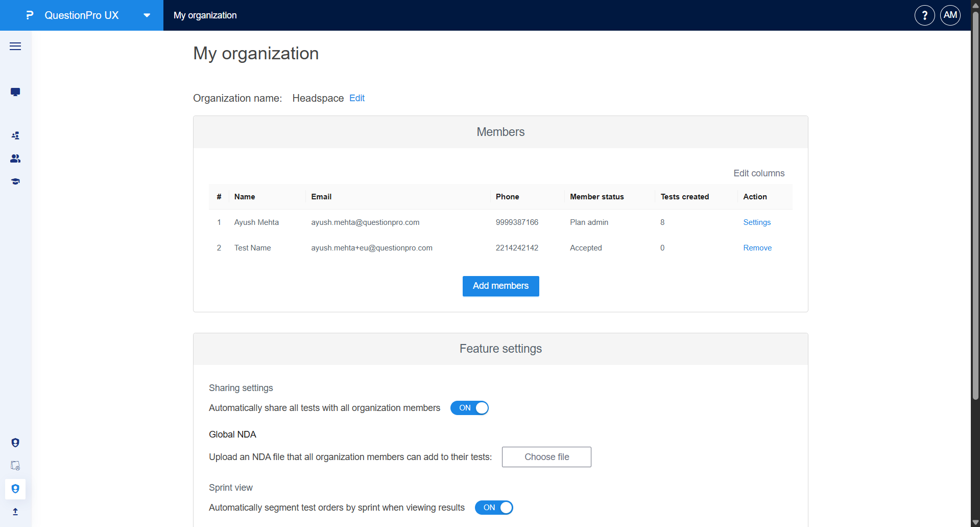Edit the organization name Headspace

tap(357, 98)
